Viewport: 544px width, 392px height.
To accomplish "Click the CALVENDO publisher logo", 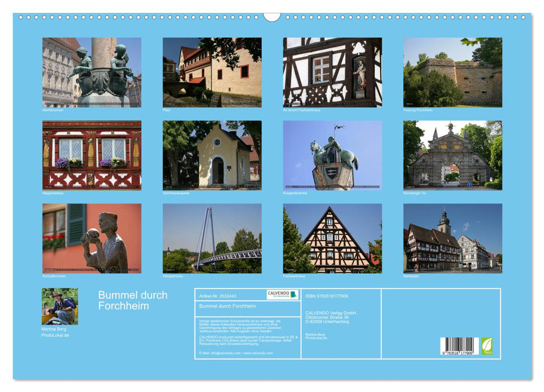I will (x=282, y=295).
